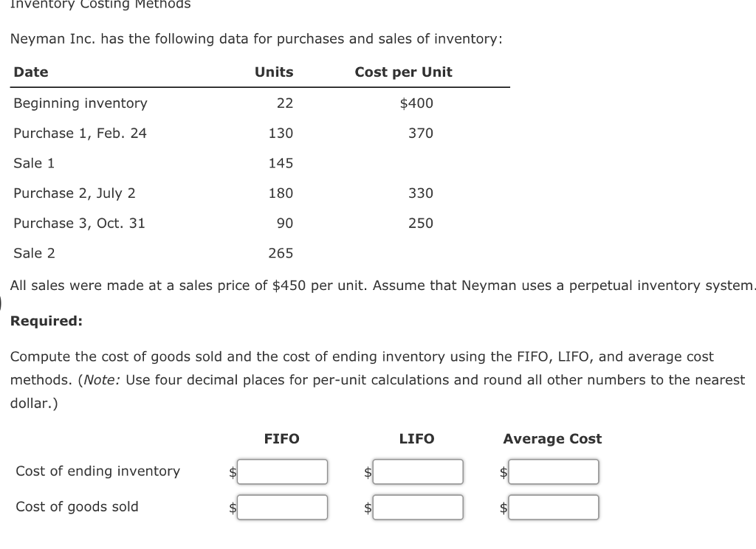Select the Average Cost column header
The width and height of the screenshot is (756, 549).
(x=552, y=438)
